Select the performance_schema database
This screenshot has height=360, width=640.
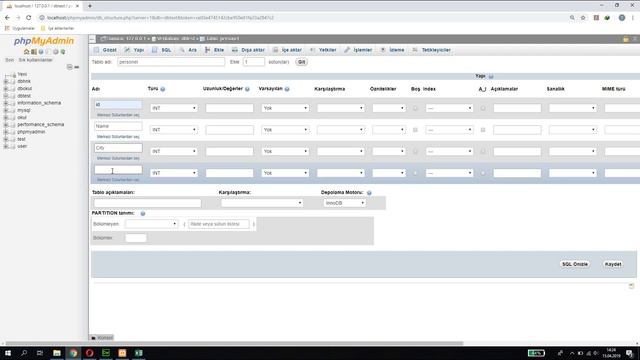coord(40,124)
